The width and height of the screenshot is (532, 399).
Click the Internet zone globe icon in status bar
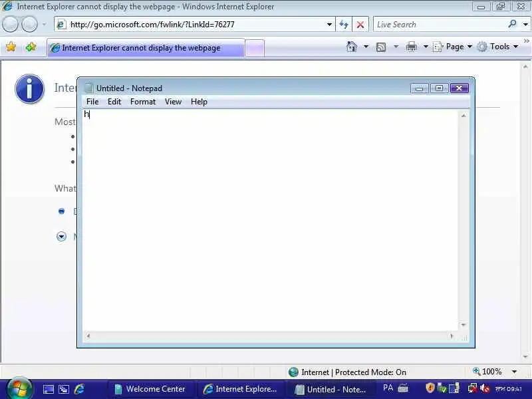pyautogui.click(x=293, y=372)
